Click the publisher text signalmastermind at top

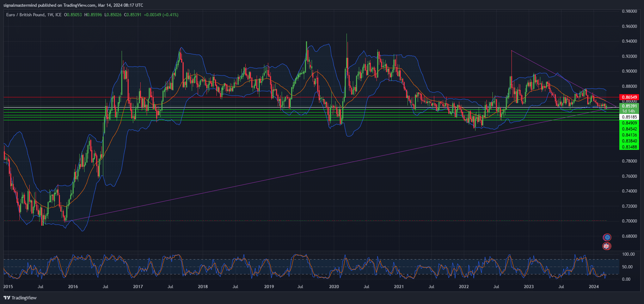click(x=20, y=5)
